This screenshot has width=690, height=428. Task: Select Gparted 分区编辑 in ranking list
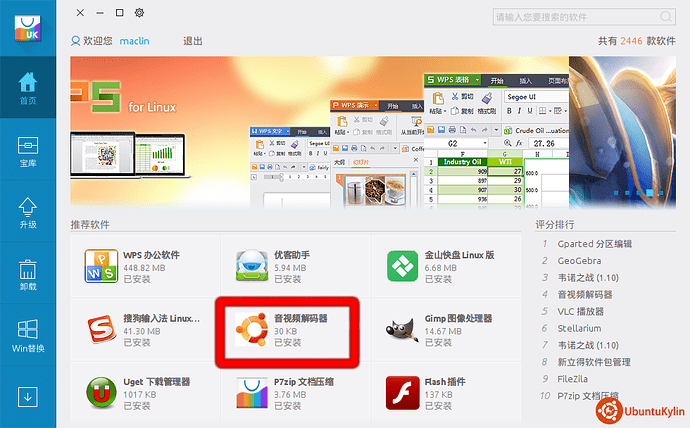595,244
